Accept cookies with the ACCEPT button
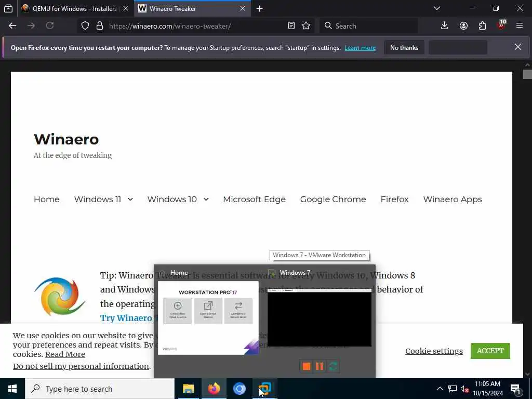532x399 pixels. (490, 351)
